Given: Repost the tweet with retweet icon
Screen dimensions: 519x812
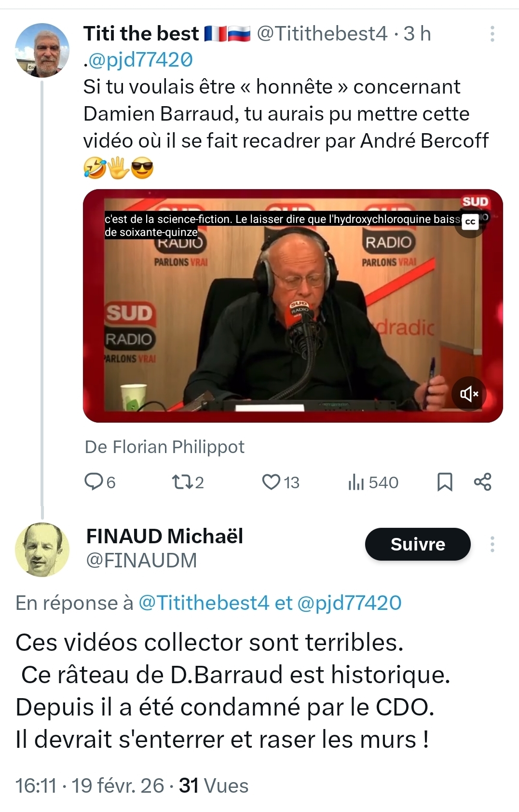Looking at the screenshot, I should [x=181, y=482].
